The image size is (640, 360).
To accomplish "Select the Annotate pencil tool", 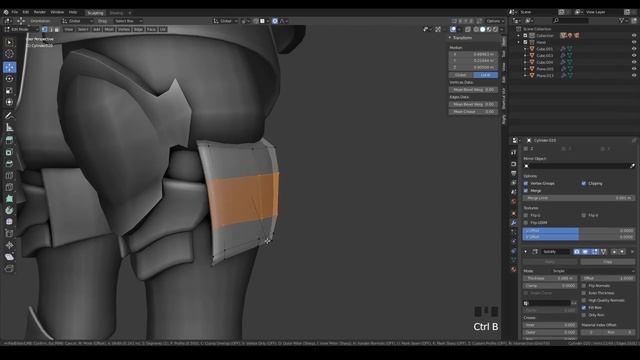I will (9, 116).
